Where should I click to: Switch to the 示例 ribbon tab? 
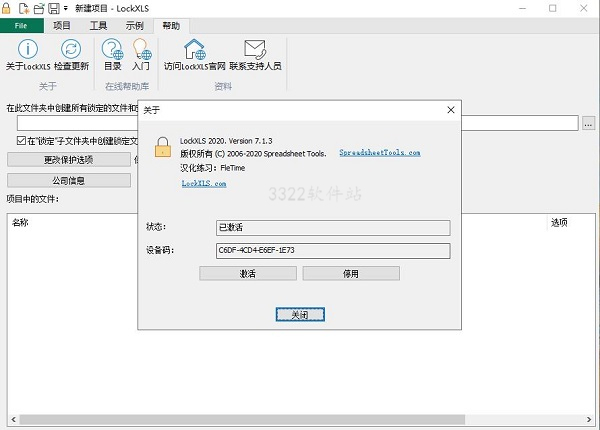134,26
